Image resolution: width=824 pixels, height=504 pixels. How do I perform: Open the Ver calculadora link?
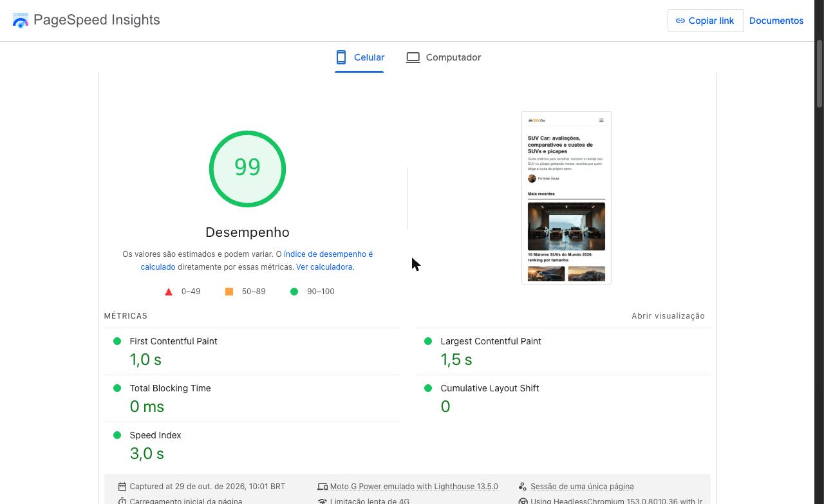coord(324,266)
